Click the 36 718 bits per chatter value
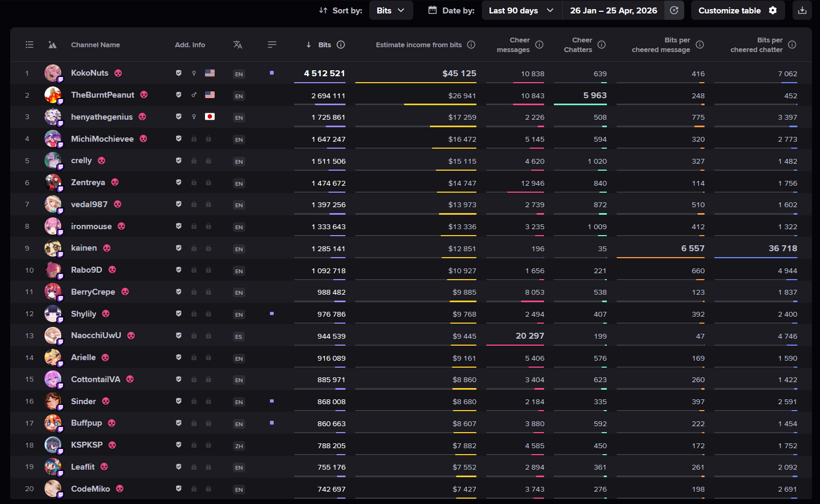820x504 pixels. [783, 248]
